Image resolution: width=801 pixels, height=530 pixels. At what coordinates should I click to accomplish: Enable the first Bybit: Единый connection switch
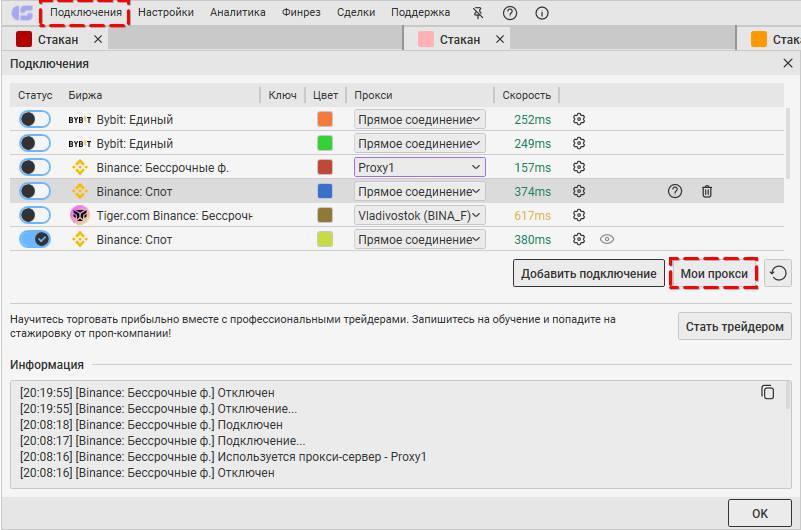pos(35,119)
